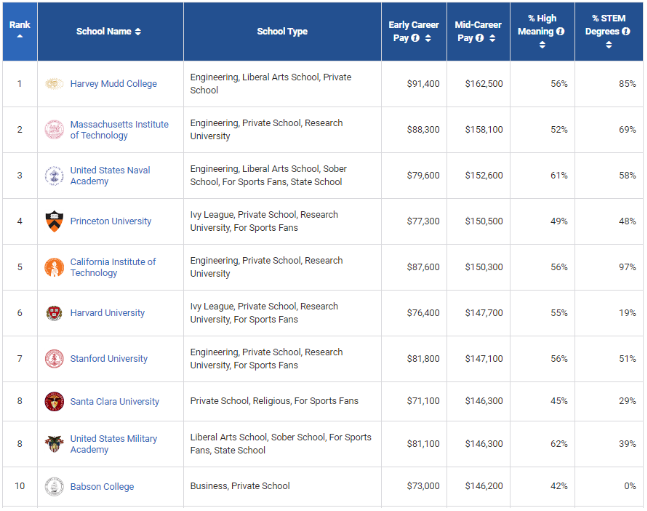The image size is (647, 511).
Task: Click the Harvey Mudd College logo
Action: click(x=54, y=84)
